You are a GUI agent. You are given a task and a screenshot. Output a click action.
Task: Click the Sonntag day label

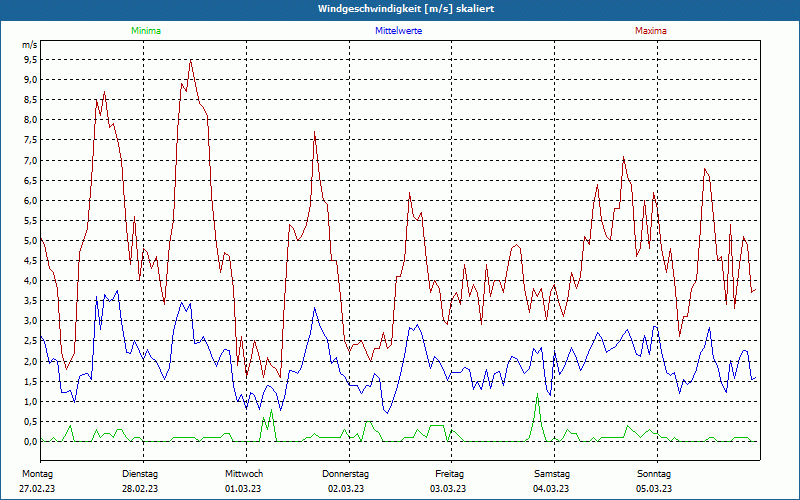(x=654, y=474)
